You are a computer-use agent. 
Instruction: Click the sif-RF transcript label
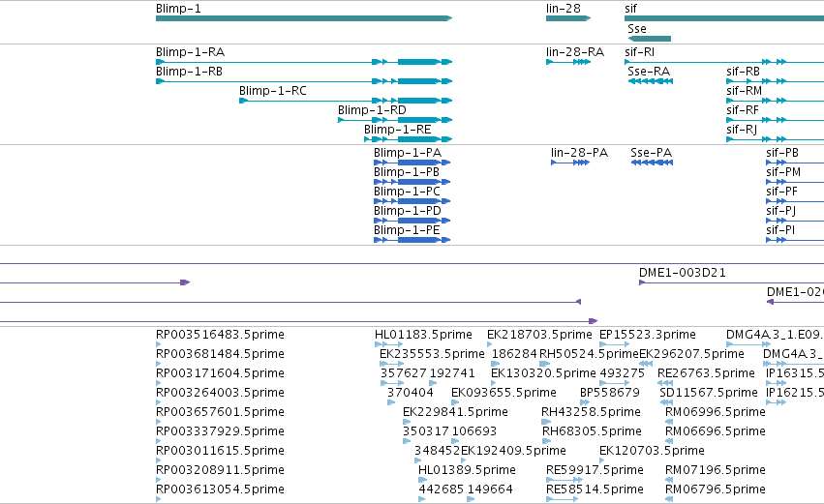[x=743, y=110]
